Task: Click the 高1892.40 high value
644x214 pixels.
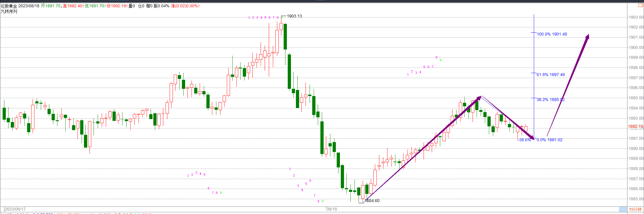Action: (x=73, y=6)
